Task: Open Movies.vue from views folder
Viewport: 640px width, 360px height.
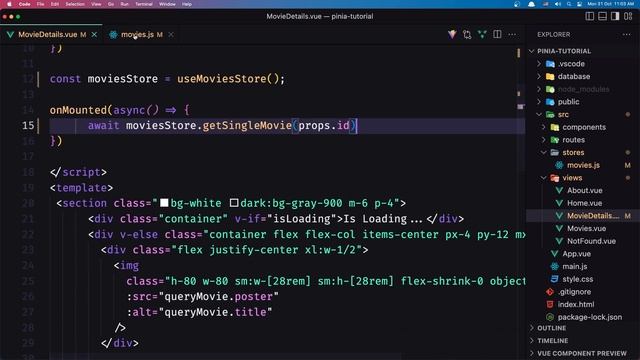Action: pyautogui.click(x=586, y=228)
